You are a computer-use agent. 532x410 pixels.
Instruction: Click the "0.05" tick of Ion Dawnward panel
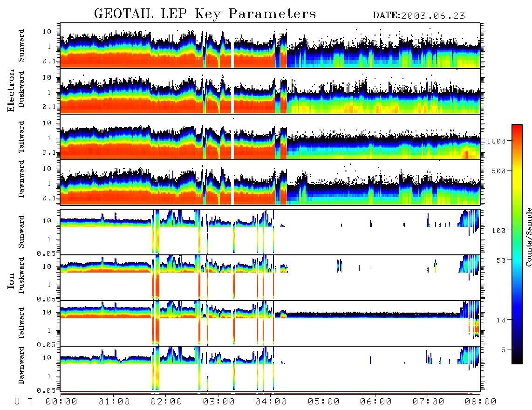pyautogui.click(x=46, y=390)
